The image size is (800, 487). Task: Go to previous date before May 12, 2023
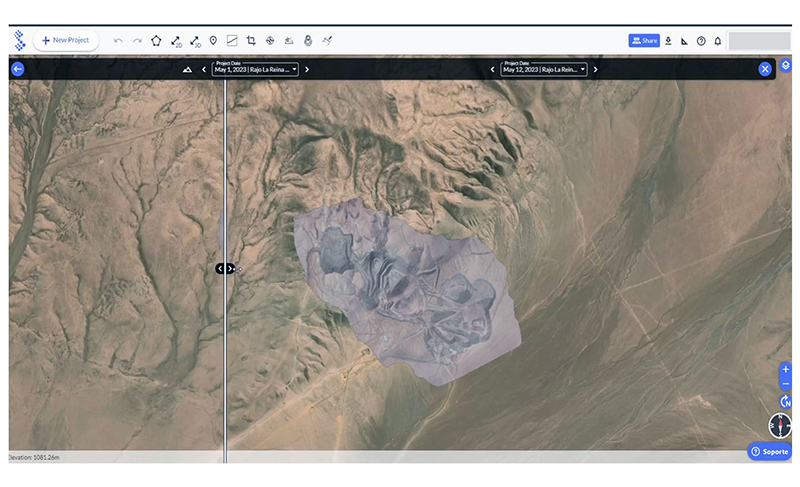tap(492, 69)
